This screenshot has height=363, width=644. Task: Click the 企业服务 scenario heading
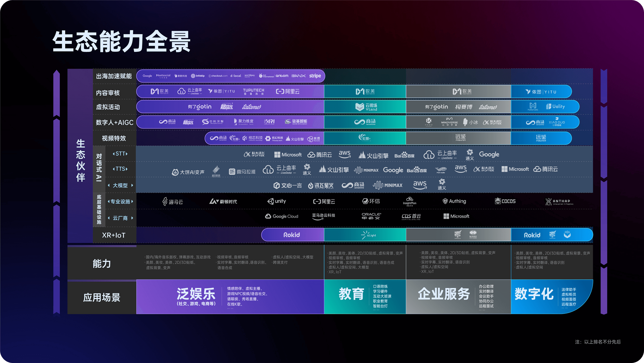click(x=444, y=294)
